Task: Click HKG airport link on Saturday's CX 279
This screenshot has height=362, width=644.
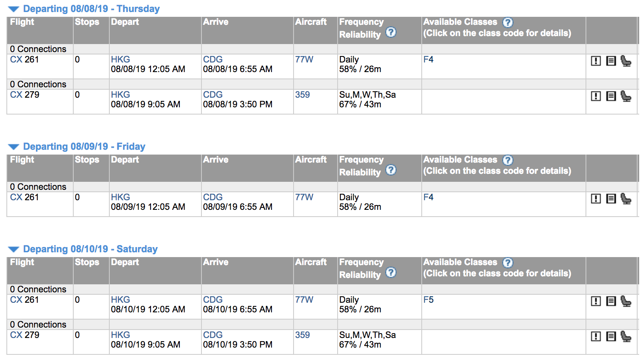Action: tap(120, 335)
